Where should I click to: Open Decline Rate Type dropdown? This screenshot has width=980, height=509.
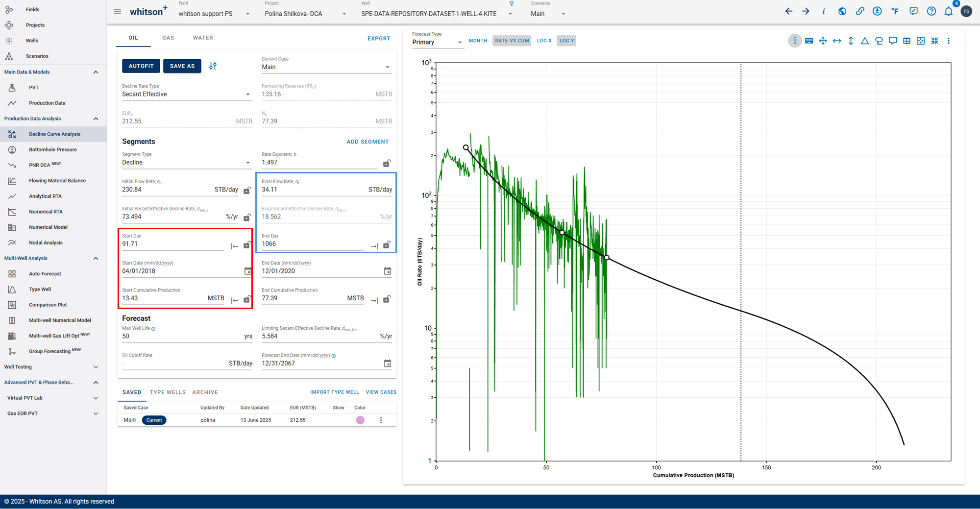tap(187, 94)
